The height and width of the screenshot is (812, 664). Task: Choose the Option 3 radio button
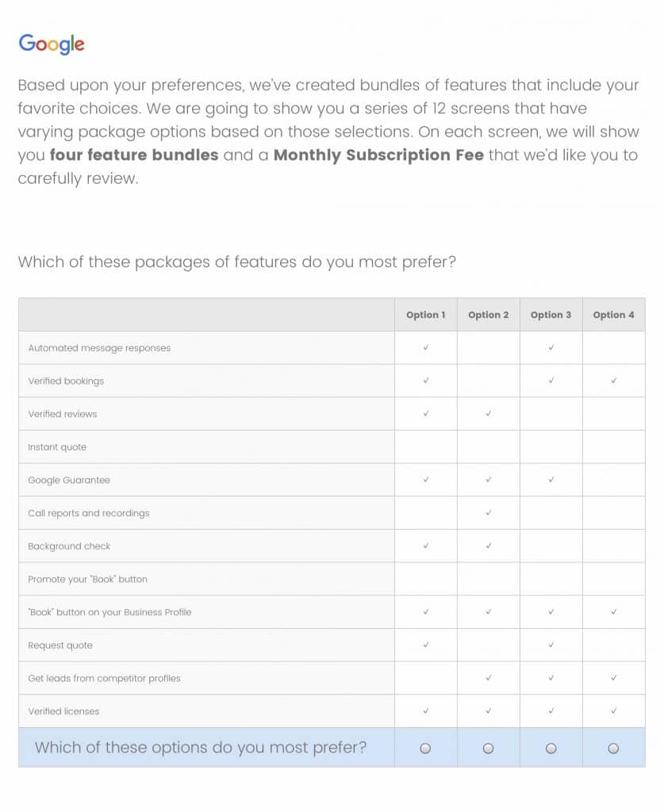tap(551, 748)
